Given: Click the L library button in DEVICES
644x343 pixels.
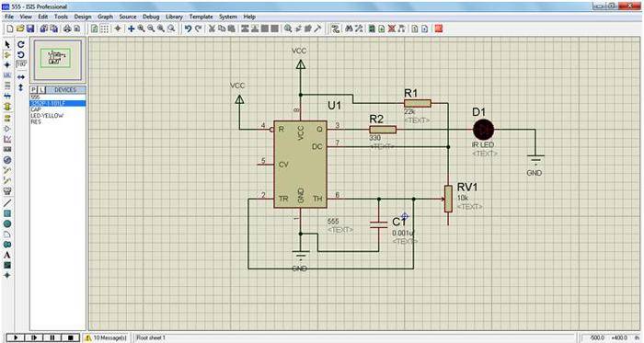Looking at the screenshot, I should pos(40,90).
